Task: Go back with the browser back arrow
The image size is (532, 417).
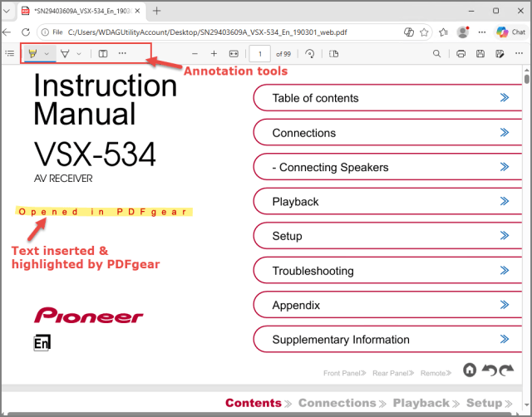Action: [7, 32]
